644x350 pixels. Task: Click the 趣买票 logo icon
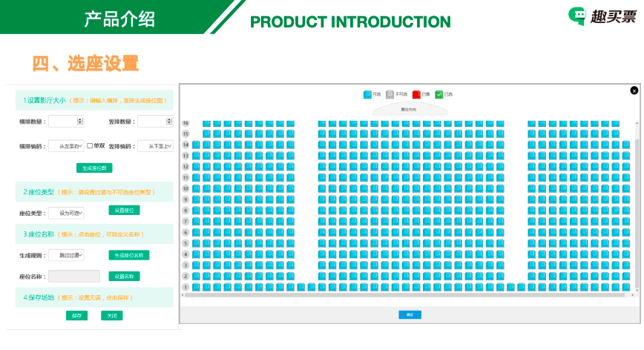tap(577, 16)
